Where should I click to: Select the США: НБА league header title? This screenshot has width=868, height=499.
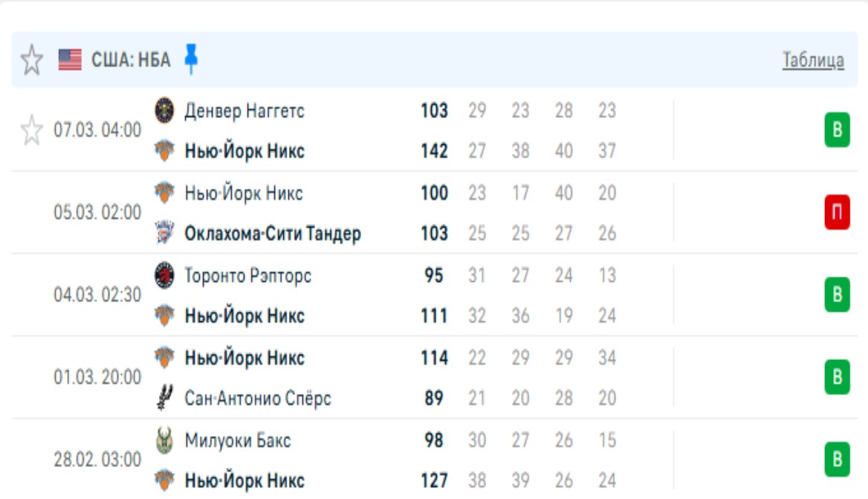[x=131, y=60]
